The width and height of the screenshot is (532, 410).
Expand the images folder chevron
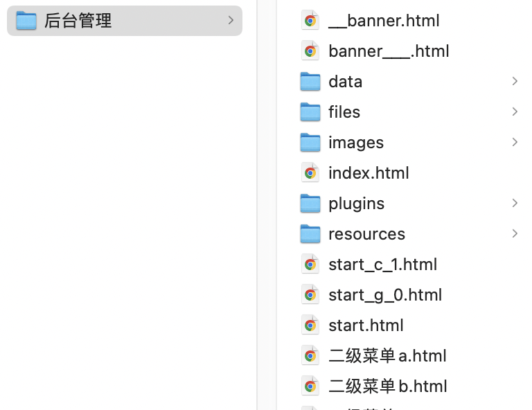(515, 143)
